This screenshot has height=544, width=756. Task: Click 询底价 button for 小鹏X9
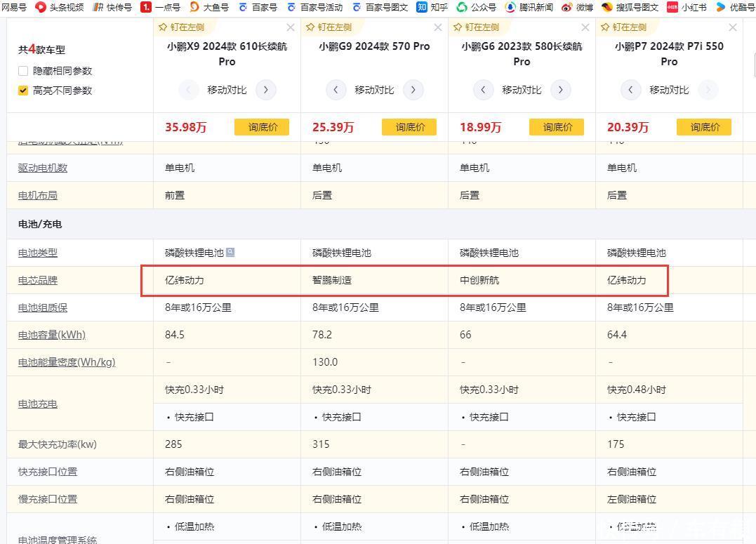[x=262, y=127]
